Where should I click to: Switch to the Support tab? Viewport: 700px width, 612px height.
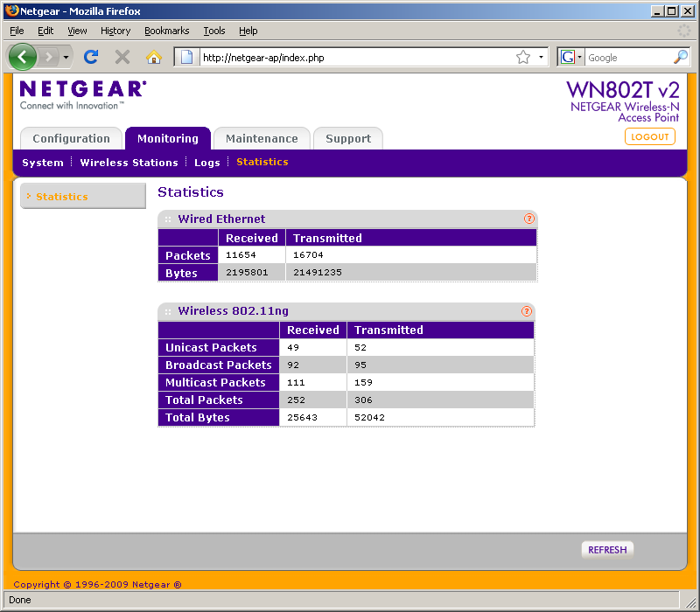pos(348,138)
